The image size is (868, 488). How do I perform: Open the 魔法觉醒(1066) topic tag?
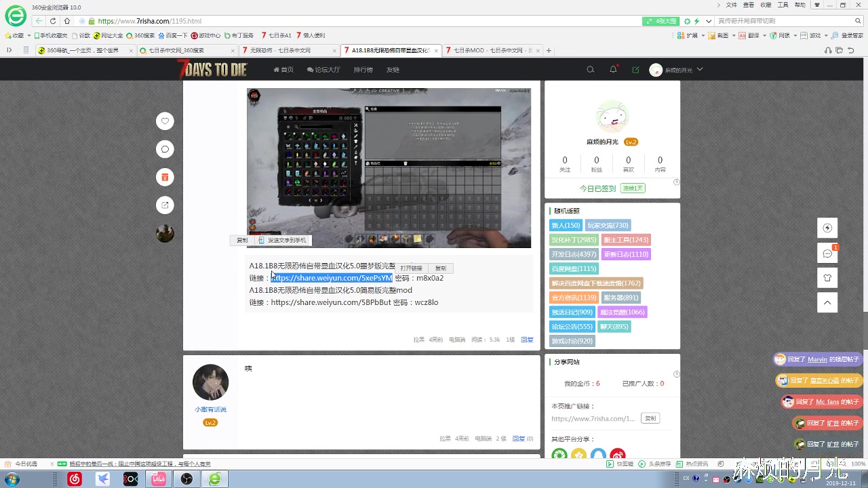(624, 312)
